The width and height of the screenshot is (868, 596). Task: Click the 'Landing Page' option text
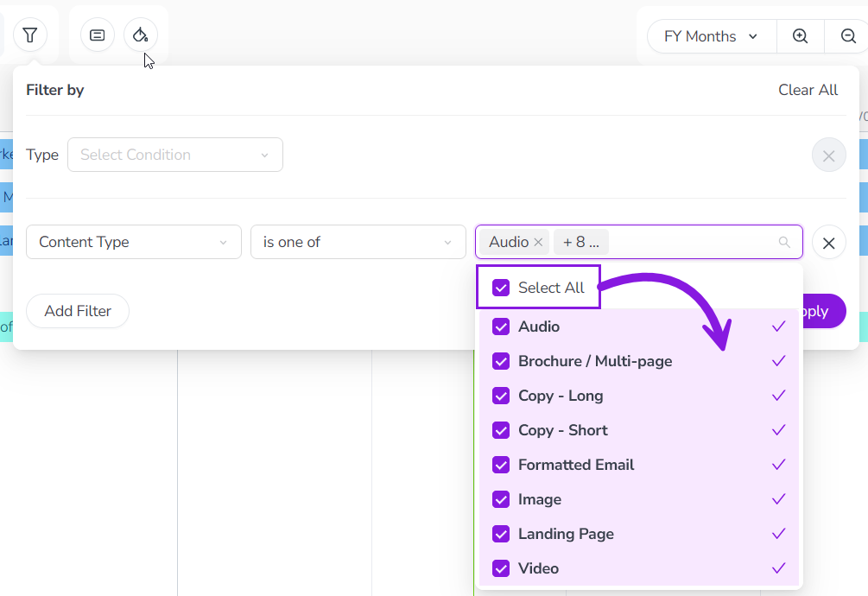pyautogui.click(x=566, y=534)
